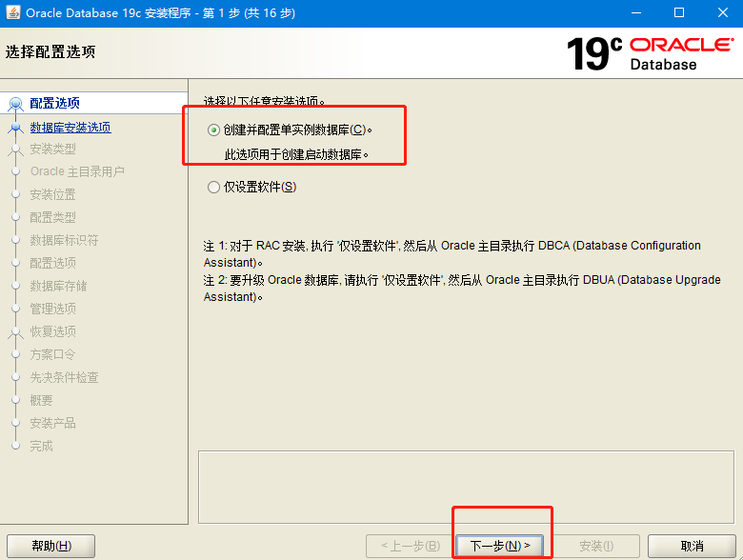
Task: Click the '注 1' RAC installation note
Action: (452, 254)
